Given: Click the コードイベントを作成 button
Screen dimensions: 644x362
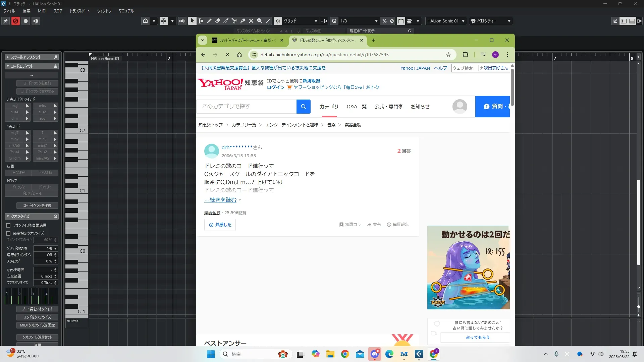Looking at the screenshot, I should click(37, 205).
